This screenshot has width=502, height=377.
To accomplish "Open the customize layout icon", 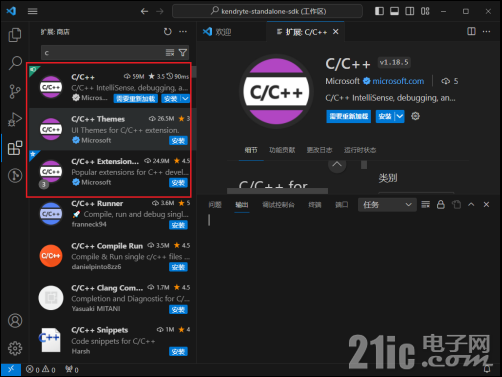I will coord(425,11).
